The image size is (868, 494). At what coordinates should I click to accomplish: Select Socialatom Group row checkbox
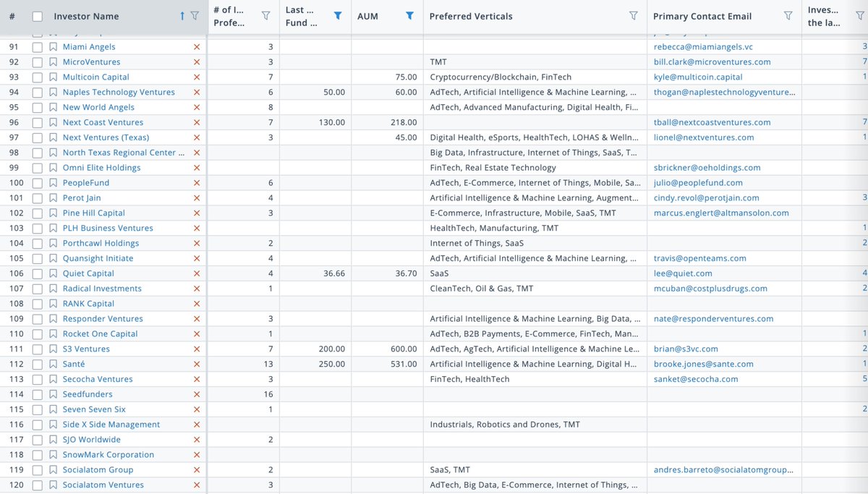point(38,470)
